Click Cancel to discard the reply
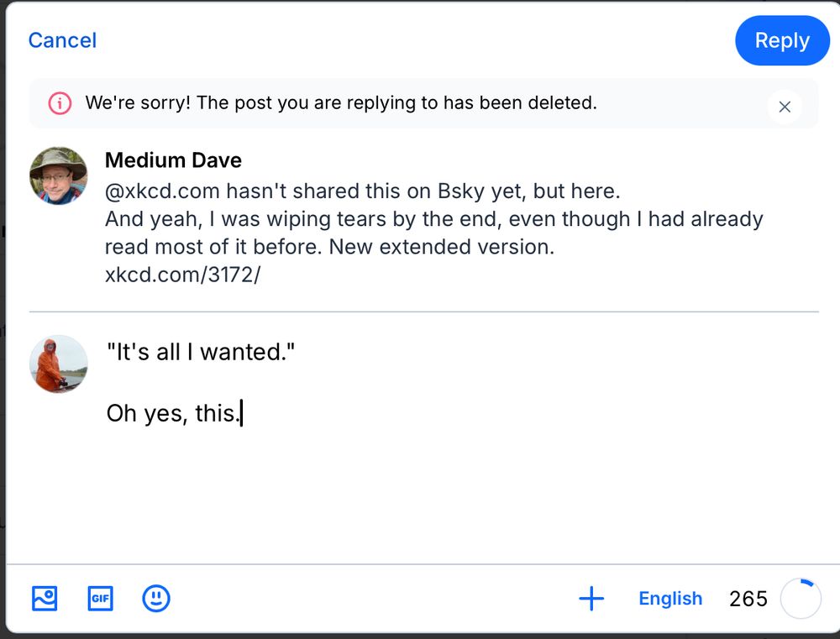 (x=62, y=40)
